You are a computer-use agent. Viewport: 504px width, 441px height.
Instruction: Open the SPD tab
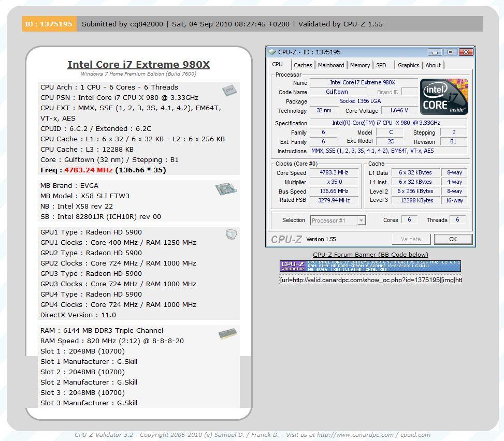coord(381,65)
